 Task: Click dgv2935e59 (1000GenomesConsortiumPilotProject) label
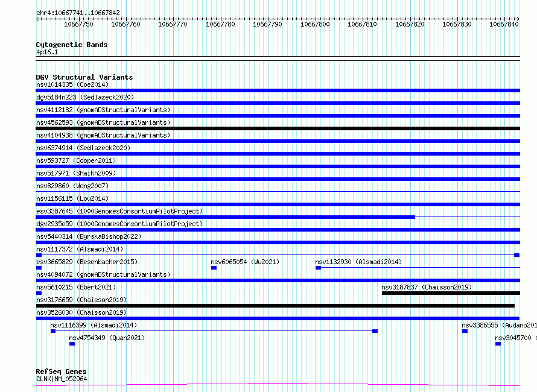coord(119,224)
